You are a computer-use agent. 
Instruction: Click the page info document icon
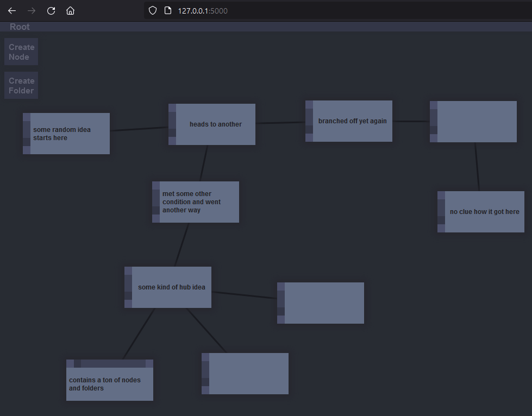click(x=167, y=10)
